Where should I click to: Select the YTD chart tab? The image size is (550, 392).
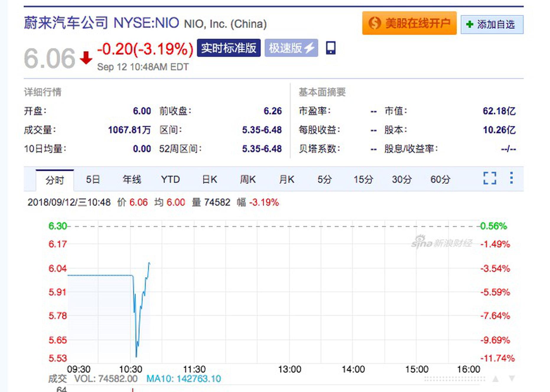[170, 179]
